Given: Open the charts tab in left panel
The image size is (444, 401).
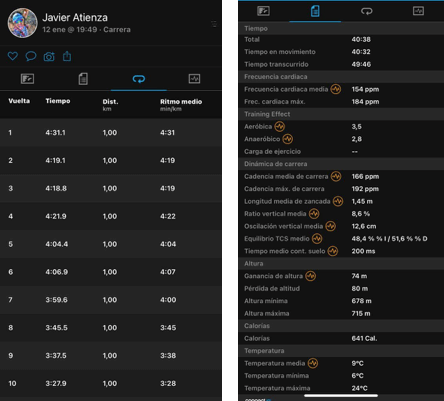Looking at the screenshot, I should tap(194, 79).
